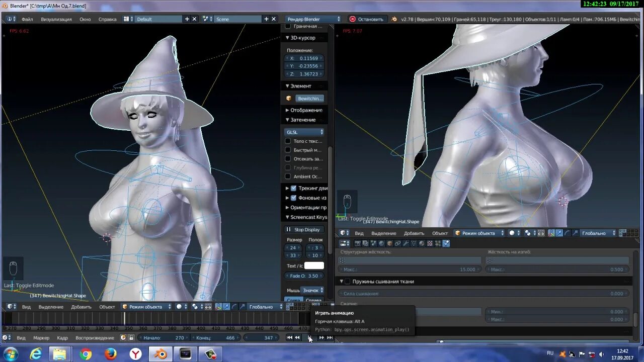Open the GLSL shading dropdown
Screen dimensions: 644x362
pos(305,132)
